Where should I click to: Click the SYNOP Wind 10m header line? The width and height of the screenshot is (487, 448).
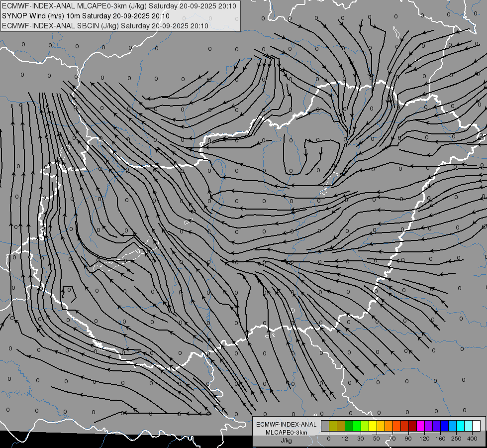[86, 16]
